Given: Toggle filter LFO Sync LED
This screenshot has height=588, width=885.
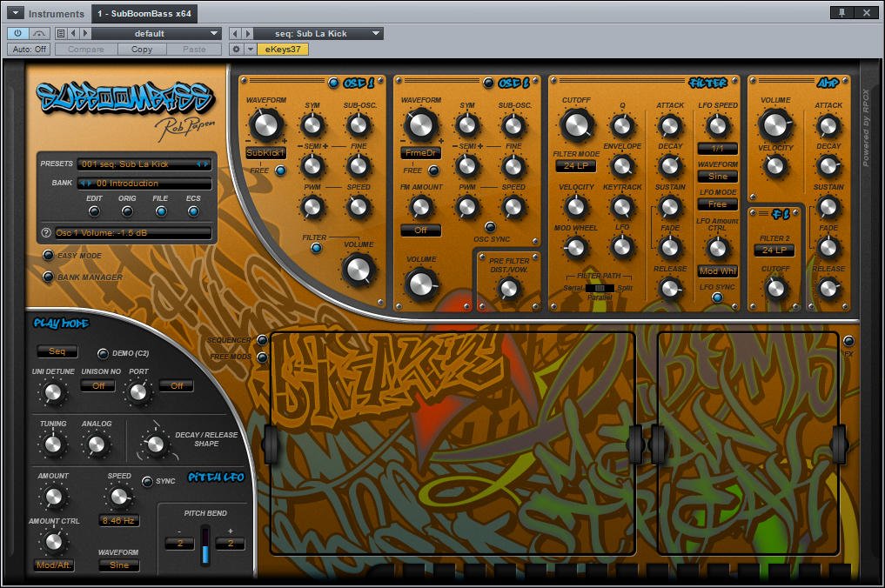Looking at the screenshot, I should 717,297.
